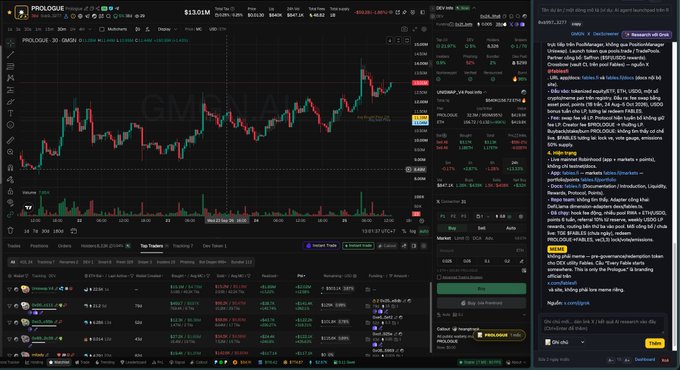Image resolution: width=680 pixels, height=370 pixels.
Task: Open date range calendar icon below chart
Action: (74, 231)
